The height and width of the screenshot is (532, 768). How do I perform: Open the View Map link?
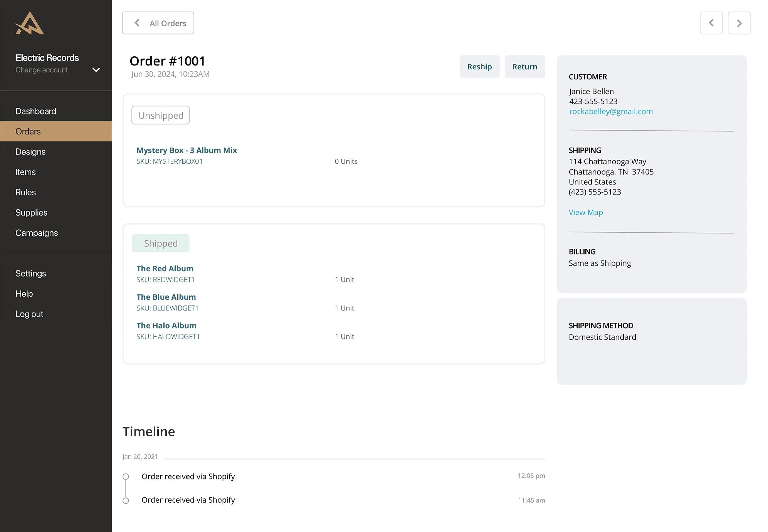pos(585,212)
